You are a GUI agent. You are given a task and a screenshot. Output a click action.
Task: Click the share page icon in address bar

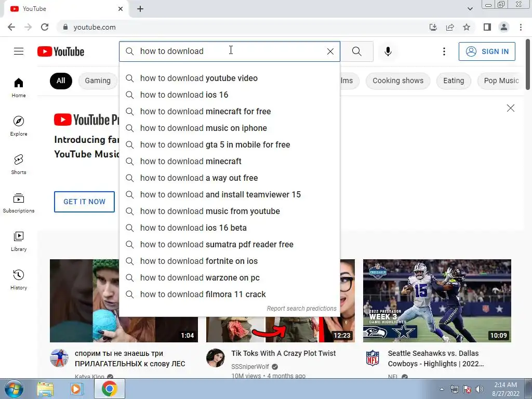click(x=450, y=27)
